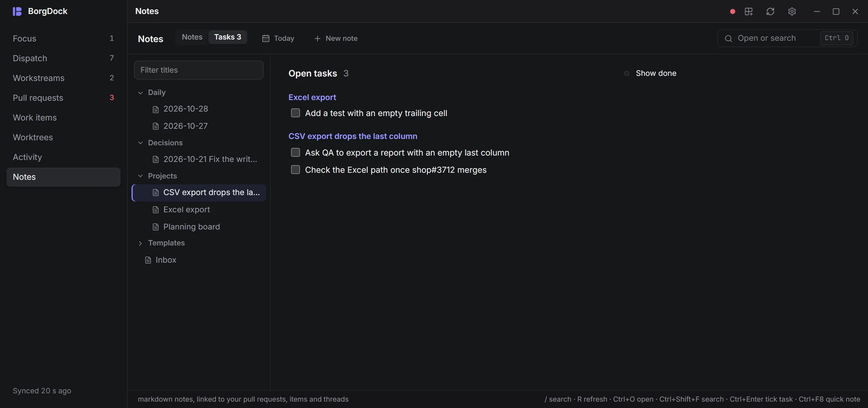Select the 2026-10-21 Fix the writ... note

click(199, 159)
